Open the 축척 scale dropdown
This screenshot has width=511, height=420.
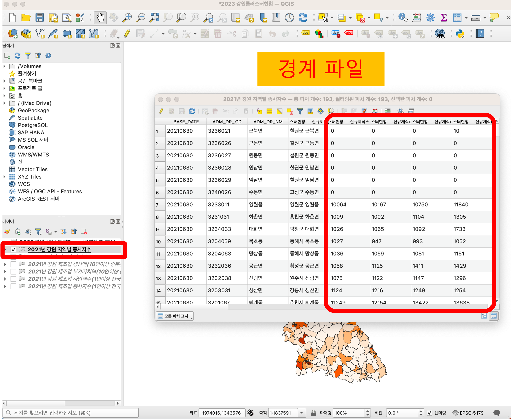(302, 413)
